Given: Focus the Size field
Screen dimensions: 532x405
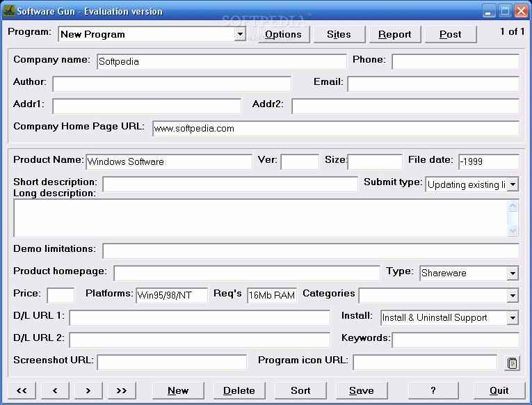Looking at the screenshot, I should 375,161.
